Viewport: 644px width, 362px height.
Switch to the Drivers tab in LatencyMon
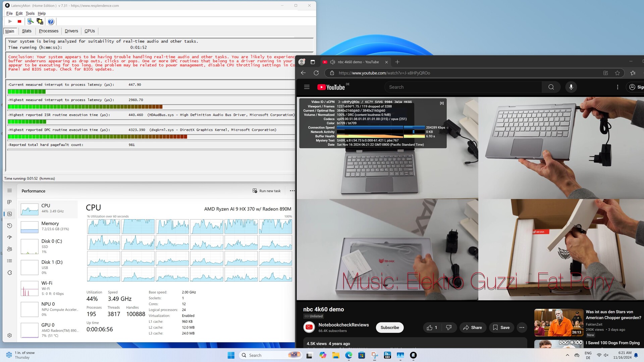coord(71,31)
